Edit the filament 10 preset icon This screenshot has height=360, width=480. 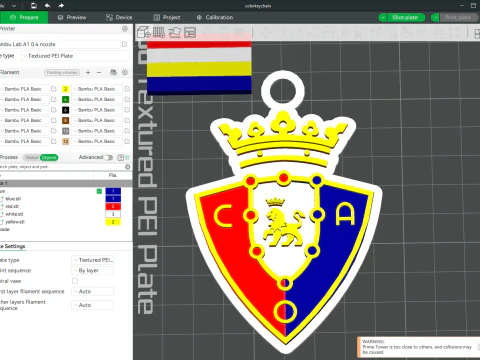pyautogui.click(x=127, y=131)
